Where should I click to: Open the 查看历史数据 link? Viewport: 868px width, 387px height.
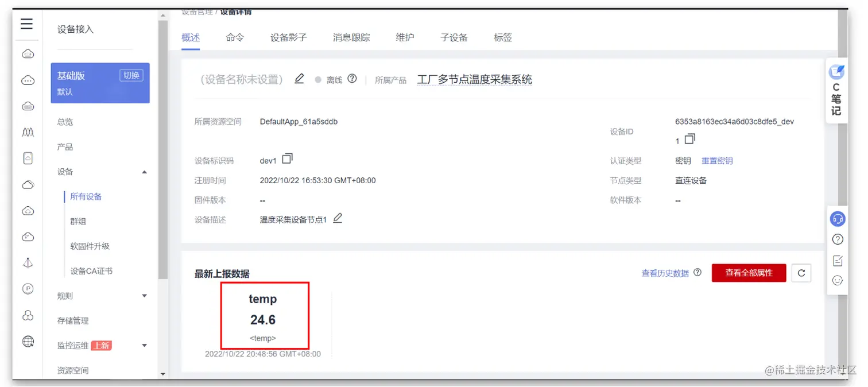(665, 273)
